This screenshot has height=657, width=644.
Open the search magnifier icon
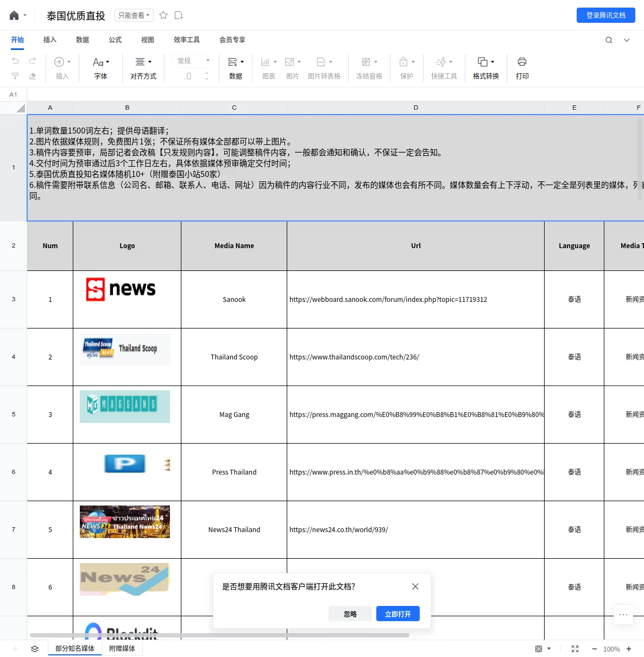pos(609,40)
